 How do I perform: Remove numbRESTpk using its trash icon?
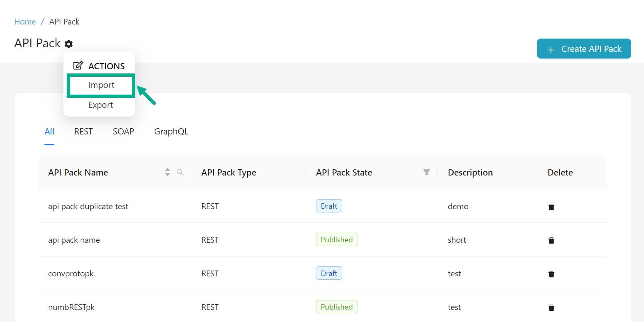(551, 307)
